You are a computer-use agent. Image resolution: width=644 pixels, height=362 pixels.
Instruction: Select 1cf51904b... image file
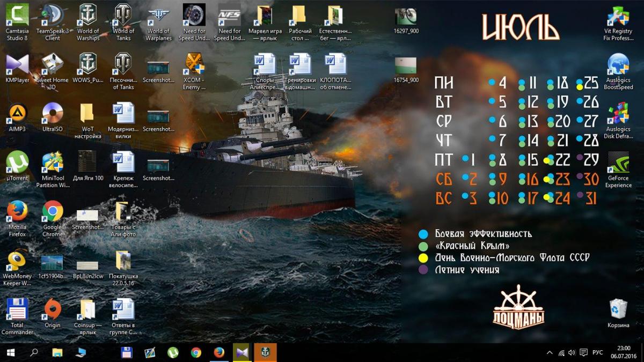tap(53, 268)
